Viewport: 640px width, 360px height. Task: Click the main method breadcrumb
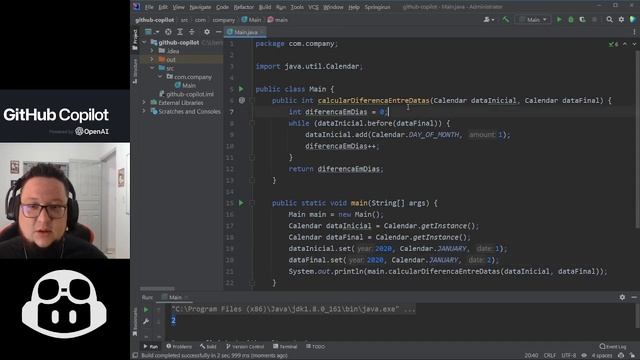(278, 20)
